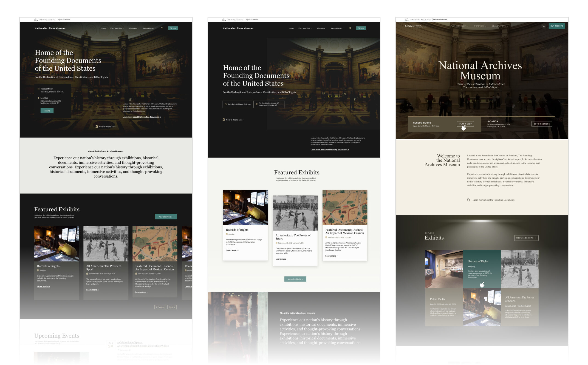Image resolution: width=588 pixels, height=365 pixels.
Task: Click Tickets button in middle mockup header
Action: pyautogui.click(x=361, y=28)
